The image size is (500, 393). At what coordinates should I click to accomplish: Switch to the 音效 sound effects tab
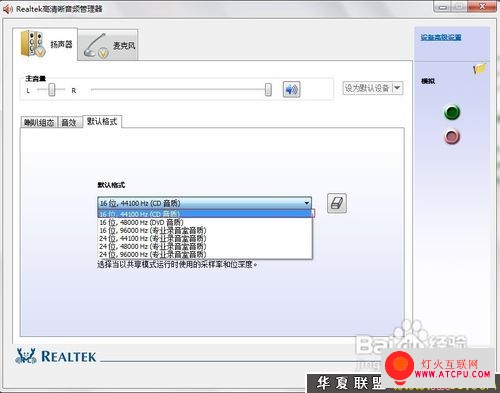tap(69, 122)
